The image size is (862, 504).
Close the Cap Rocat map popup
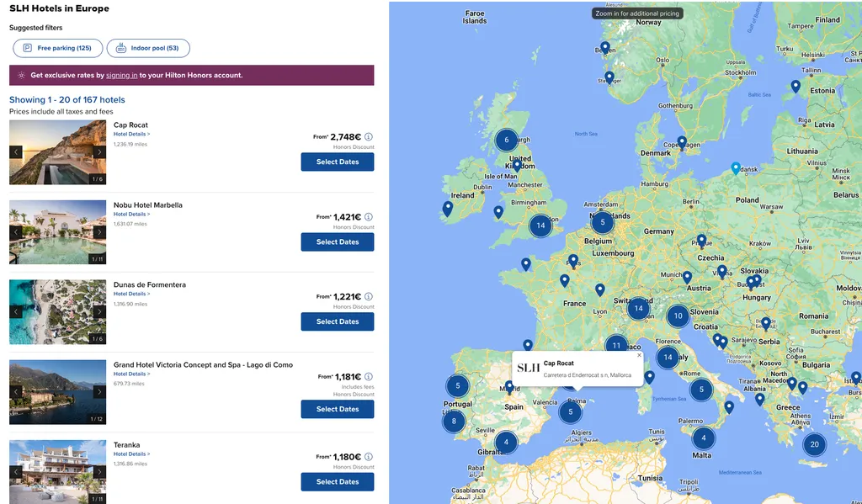(x=640, y=355)
